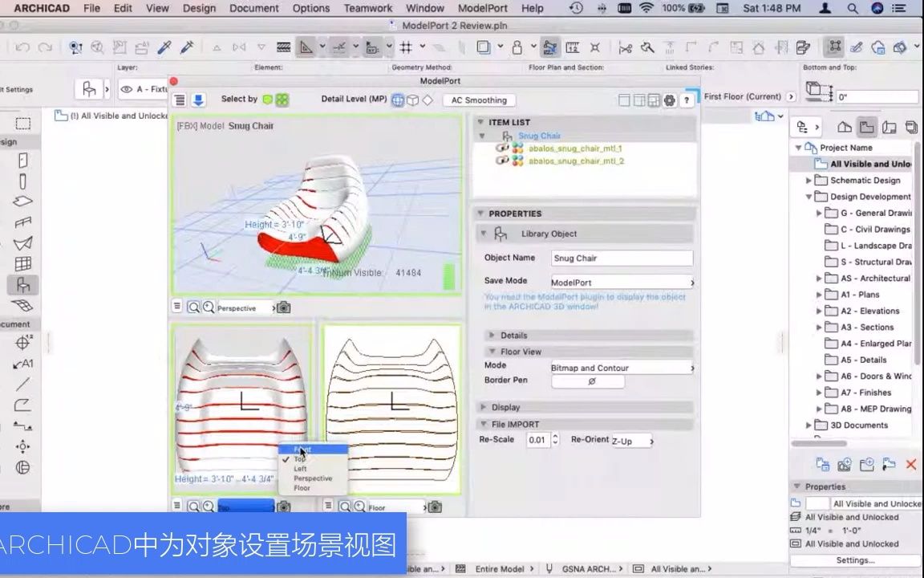Viewport: 924px width, 578px height.
Task: Click the camera snapshot icon below the Perspective viewport
Action: tap(282, 307)
